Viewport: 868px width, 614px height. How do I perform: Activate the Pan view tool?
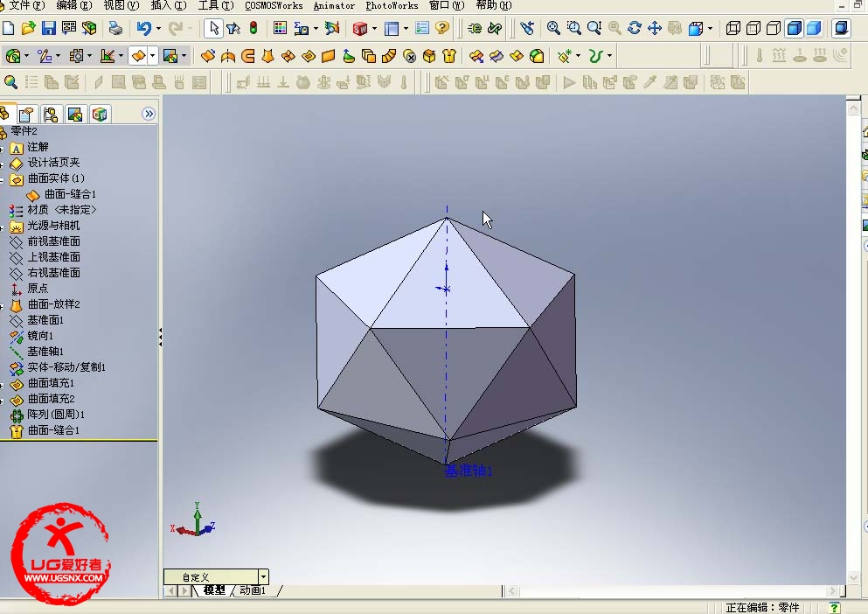coord(655,28)
